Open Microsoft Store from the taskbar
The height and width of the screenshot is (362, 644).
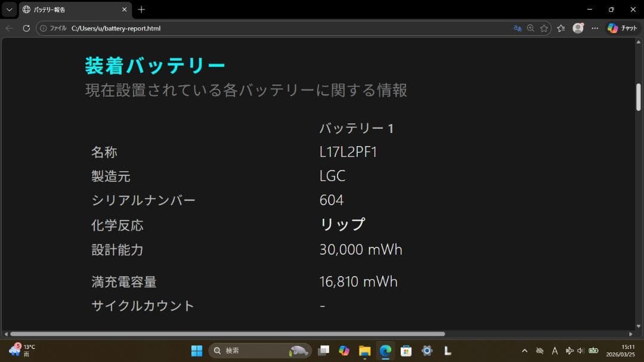click(x=406, y=351)
